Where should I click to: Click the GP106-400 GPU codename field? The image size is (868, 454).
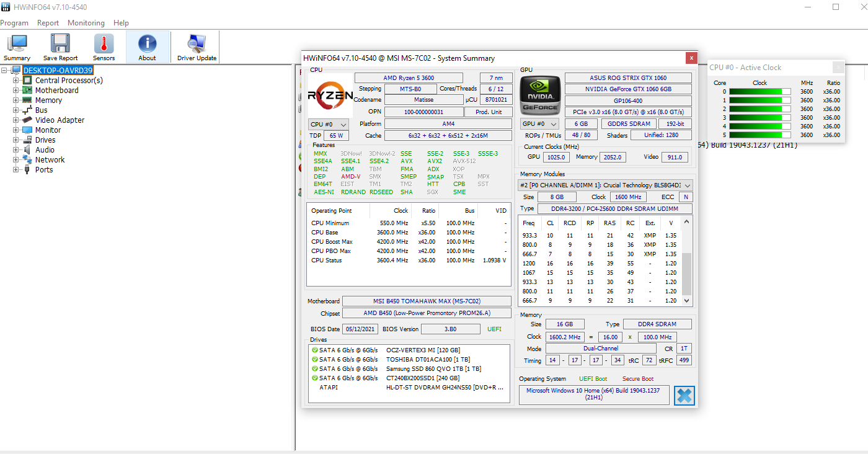[628, 100]
